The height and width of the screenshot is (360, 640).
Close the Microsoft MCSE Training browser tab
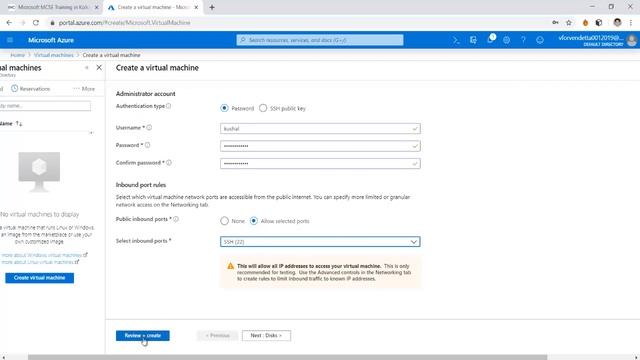97,7
